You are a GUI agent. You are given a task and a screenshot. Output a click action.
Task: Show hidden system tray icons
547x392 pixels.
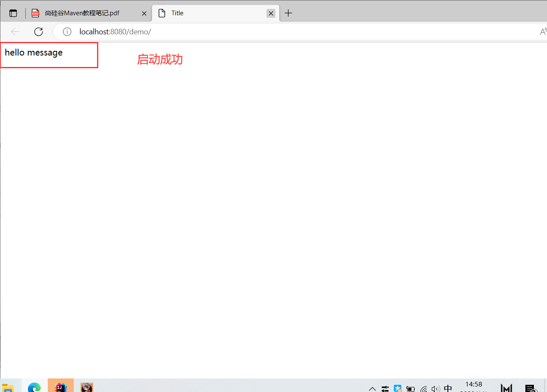[372, 389]
